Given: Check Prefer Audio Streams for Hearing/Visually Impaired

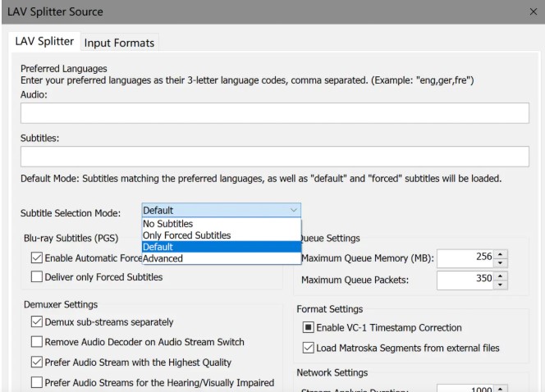Looking at the screenshot, I should pos(35,381).
